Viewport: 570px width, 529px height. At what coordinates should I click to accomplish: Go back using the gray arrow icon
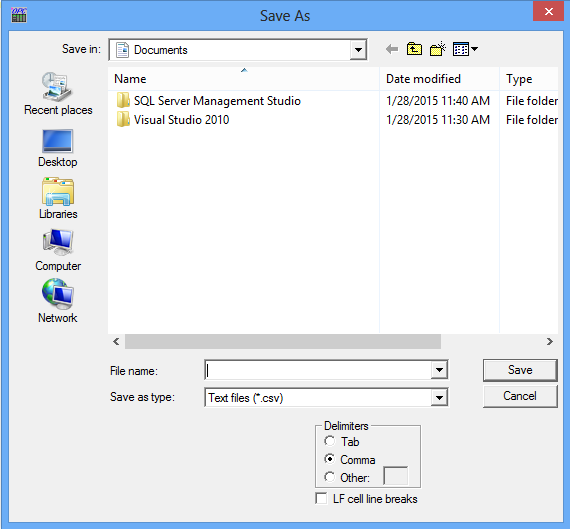[x=392, y=49]
